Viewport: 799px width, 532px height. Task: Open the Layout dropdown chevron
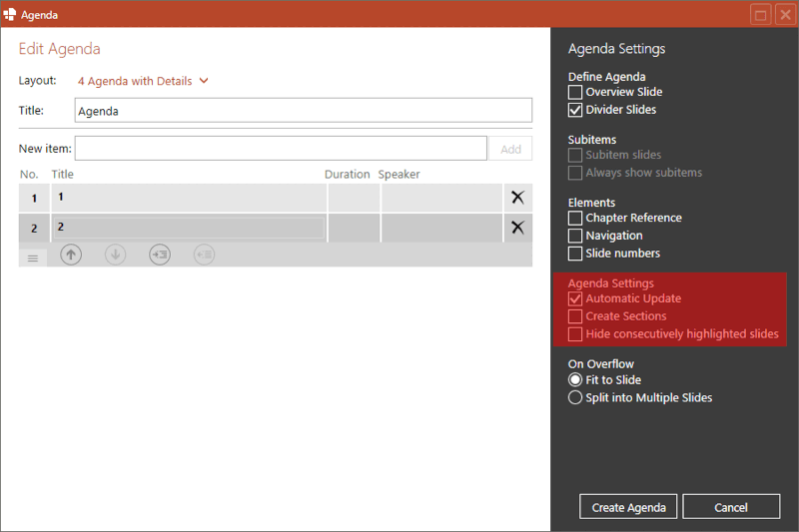click(x=204, y=81)
